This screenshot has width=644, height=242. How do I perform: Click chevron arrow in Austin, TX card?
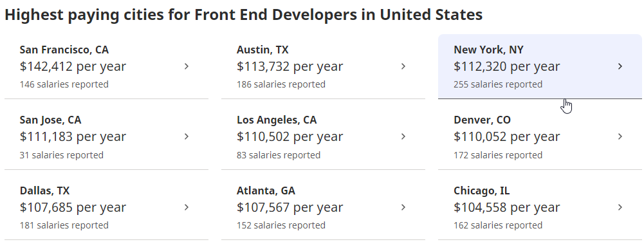pos(403,66)
